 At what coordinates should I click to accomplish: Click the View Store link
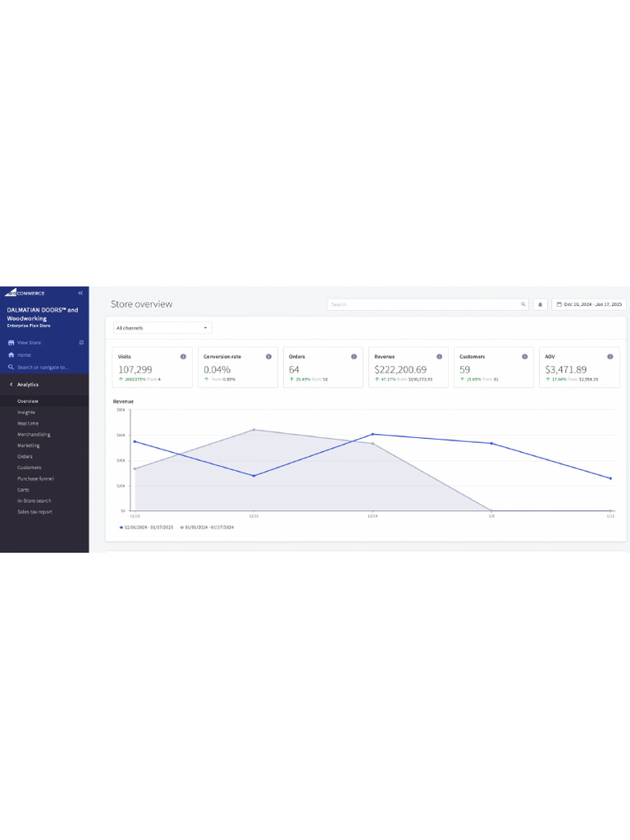[29, 343]
